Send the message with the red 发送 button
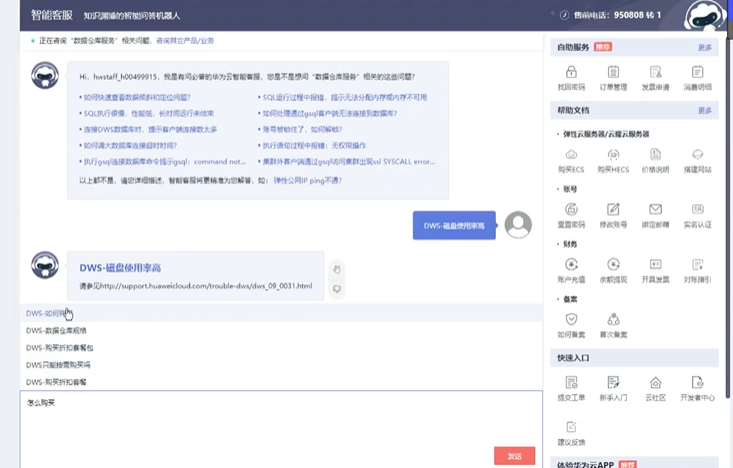This screenshot has height=468, width=733. point(514,456)
